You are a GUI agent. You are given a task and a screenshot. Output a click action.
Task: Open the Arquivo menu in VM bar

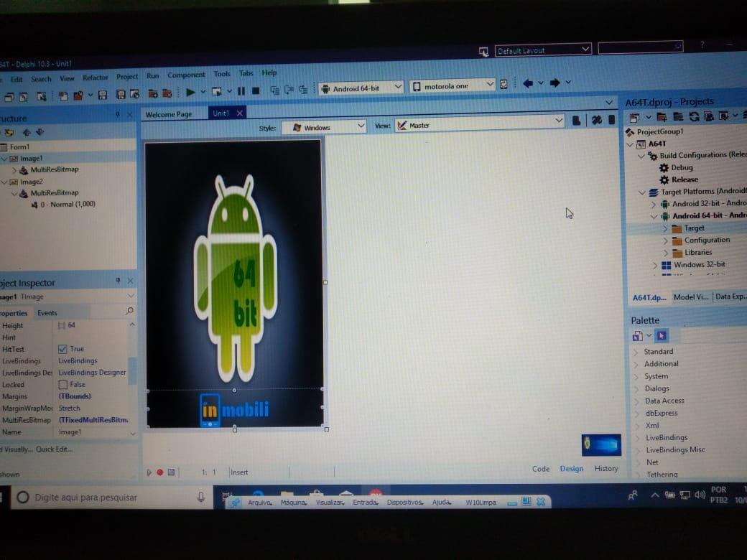coord(259,503)
